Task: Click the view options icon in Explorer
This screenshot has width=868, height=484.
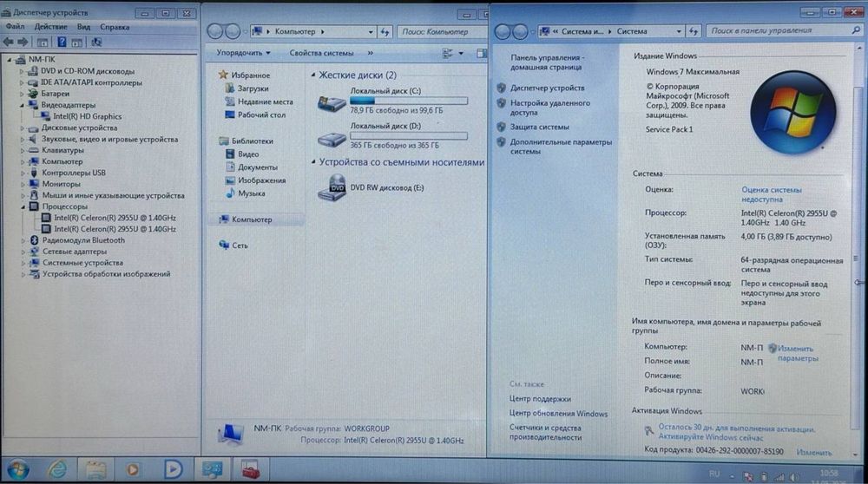Action: tap(447, 53)
